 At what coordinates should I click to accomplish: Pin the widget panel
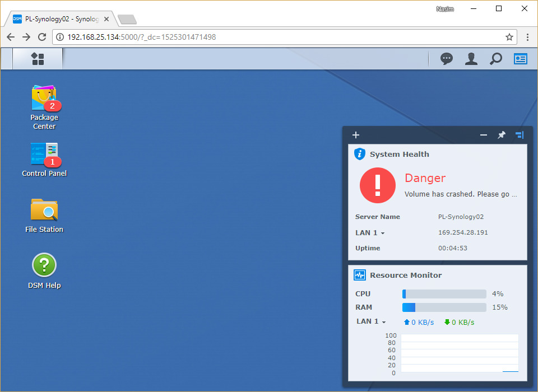tap(501, 135)
